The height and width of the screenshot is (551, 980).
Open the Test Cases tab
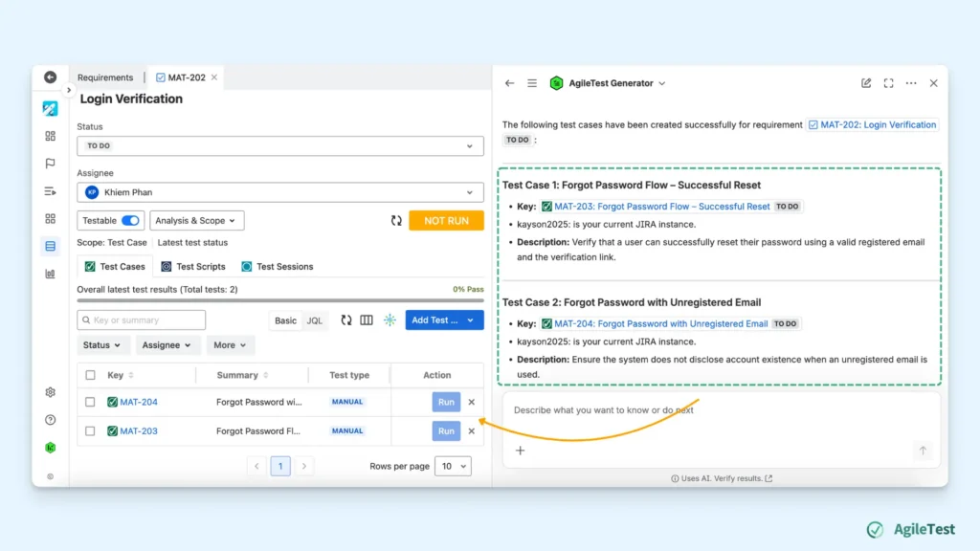point(115,267)
